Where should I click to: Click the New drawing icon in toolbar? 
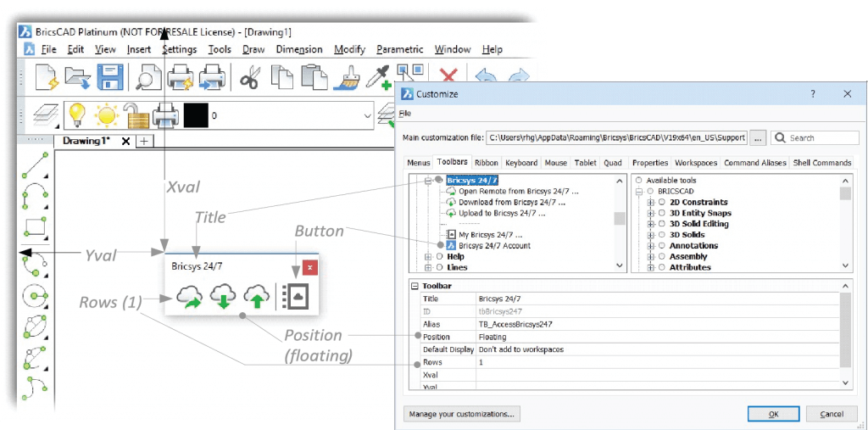click(x=47, y=77)
